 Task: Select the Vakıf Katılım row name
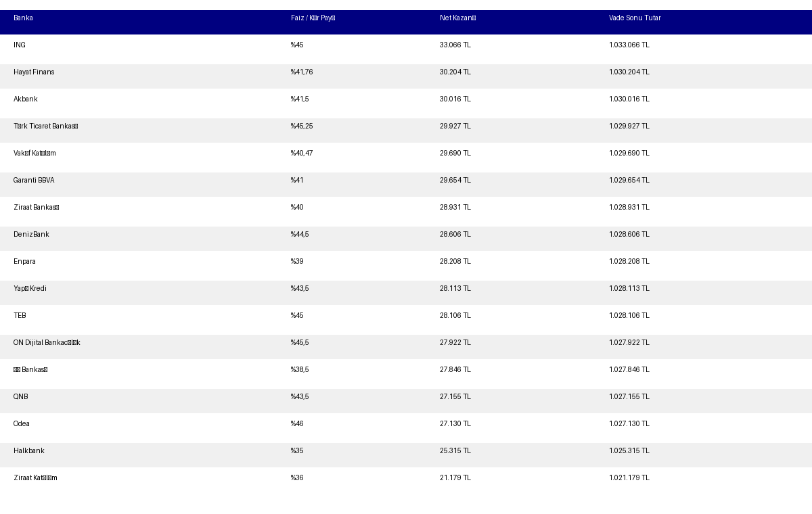35,154
